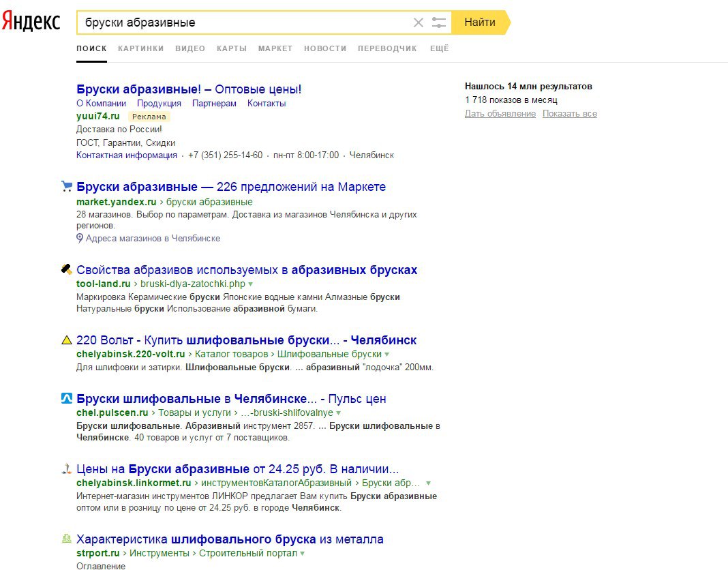728x570 pixels.
Task: Click the Market shopping cart favicon
Action: (66, 186)
